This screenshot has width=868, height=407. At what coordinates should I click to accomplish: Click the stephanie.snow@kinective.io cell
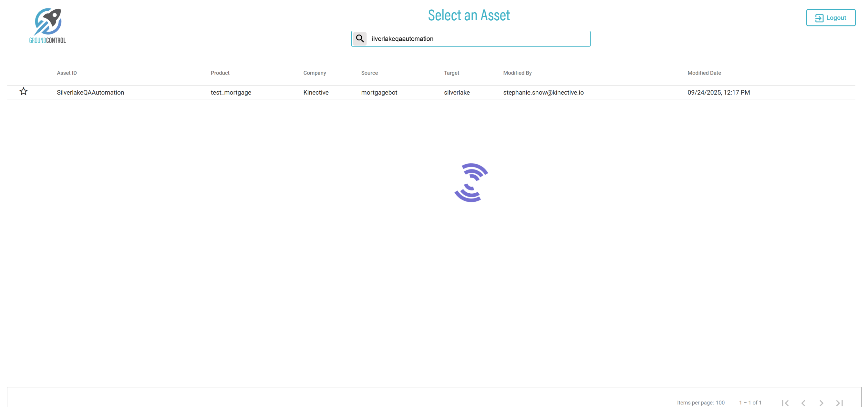tap(543, 92)
